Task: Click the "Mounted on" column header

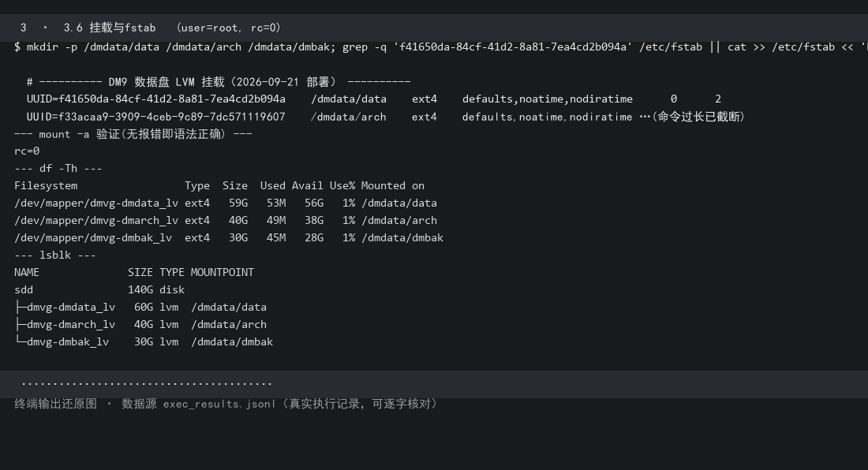Action: tap(392, 186)
